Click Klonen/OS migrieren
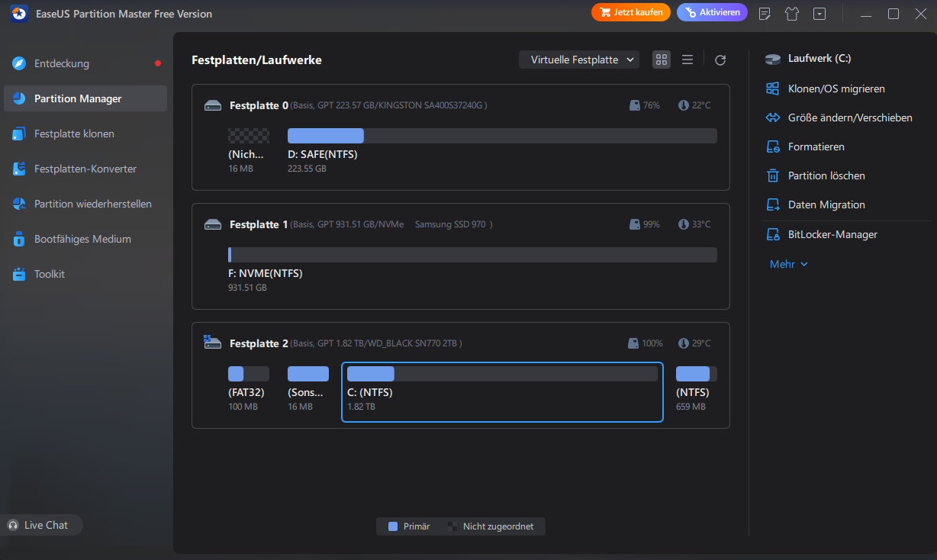Image resolution: width=937 pixels, height=560 pixels. [x=836, y=89]
